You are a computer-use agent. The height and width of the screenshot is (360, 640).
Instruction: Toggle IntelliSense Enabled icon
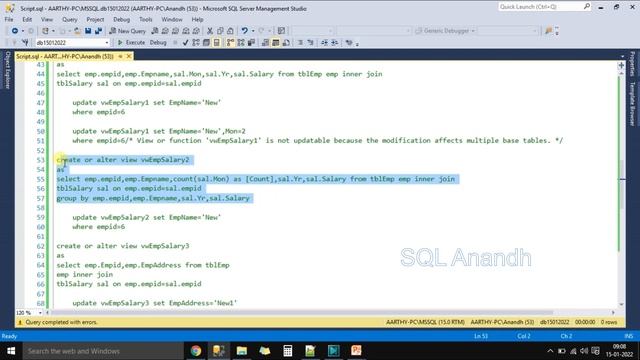[217, 42]
